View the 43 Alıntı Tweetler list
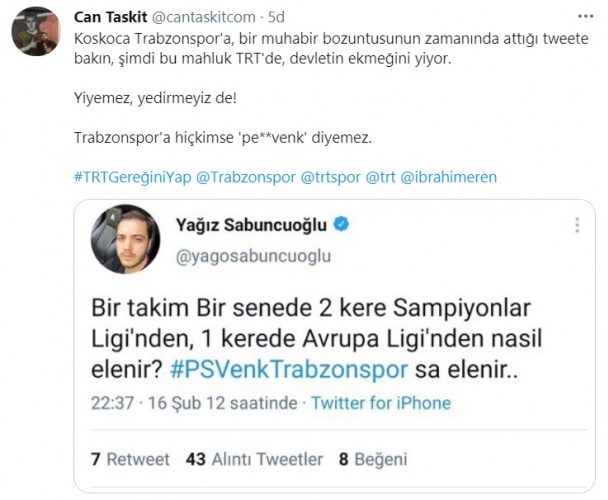 pyautogui.click(x=254, y=459)
